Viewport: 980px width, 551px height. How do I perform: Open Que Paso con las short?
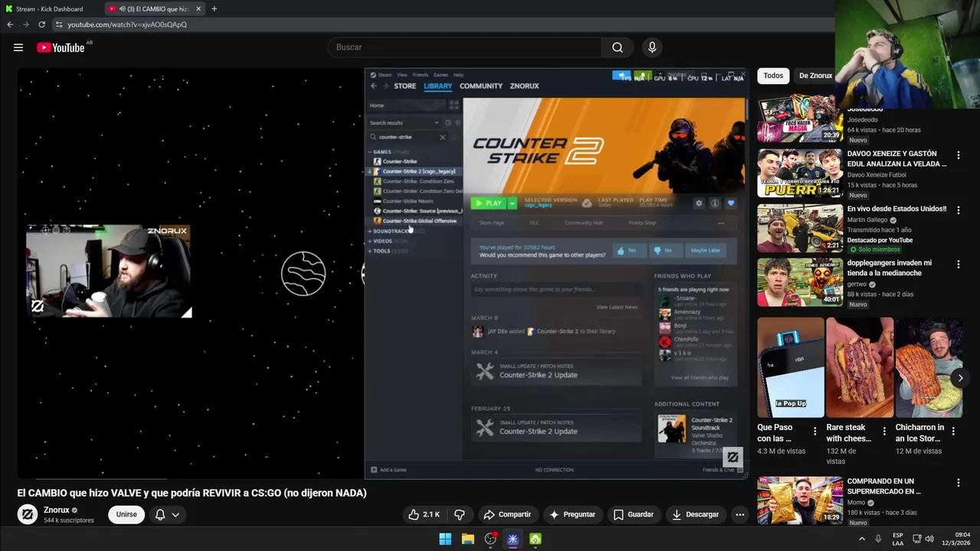[x=791, y=367]
